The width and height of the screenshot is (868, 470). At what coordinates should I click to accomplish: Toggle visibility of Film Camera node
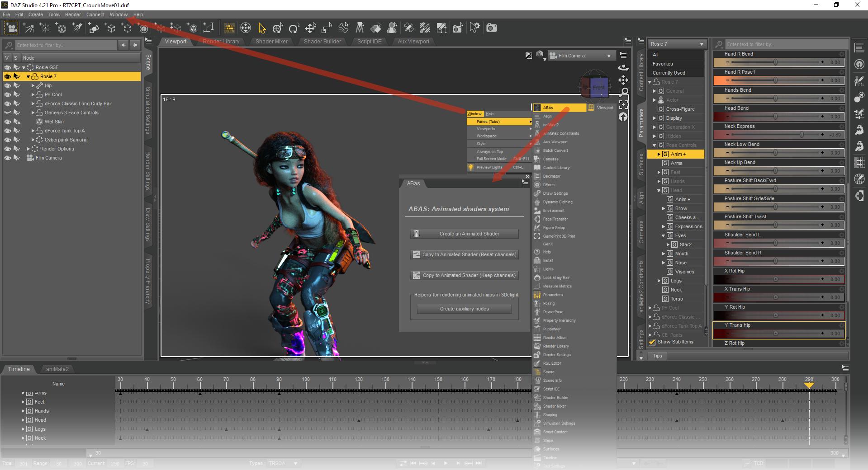tap(8, 158)
